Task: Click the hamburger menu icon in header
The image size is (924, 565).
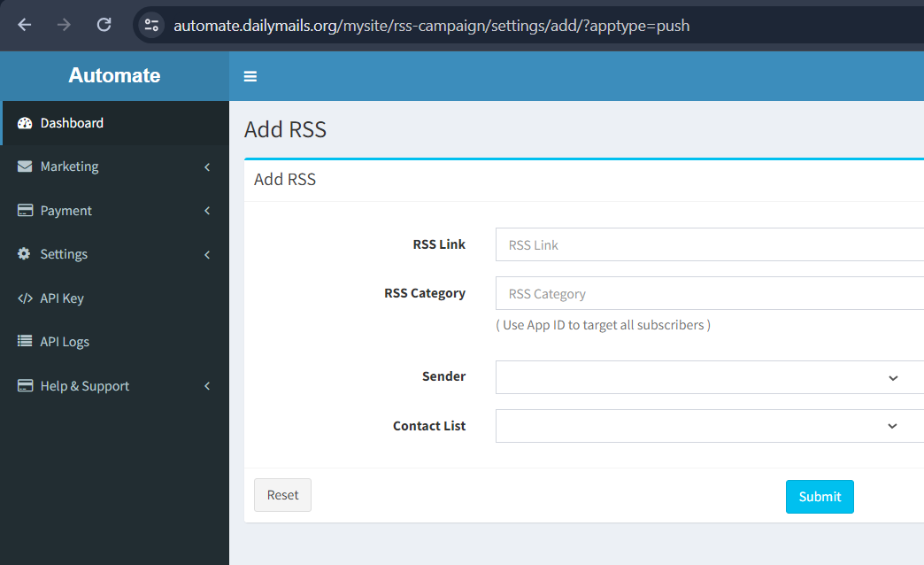Action: click(x=250, y=77)
